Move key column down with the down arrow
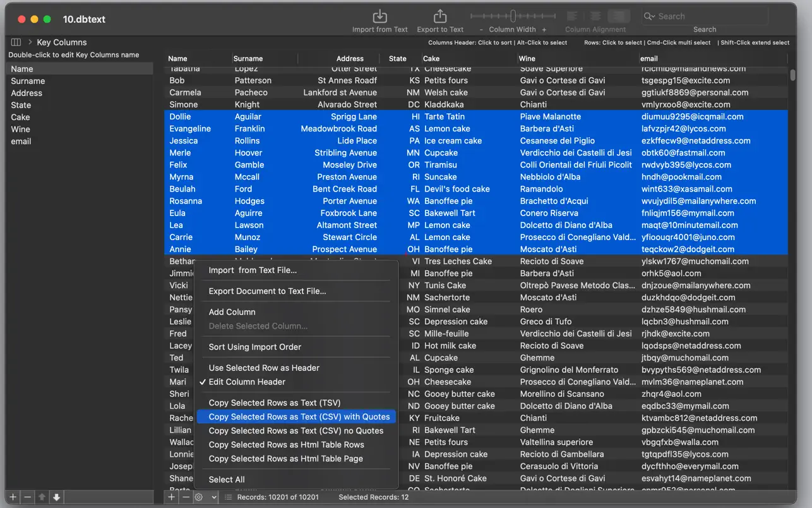Image resolution: width=812 pixels, height=508 pixels. (56, 497)
